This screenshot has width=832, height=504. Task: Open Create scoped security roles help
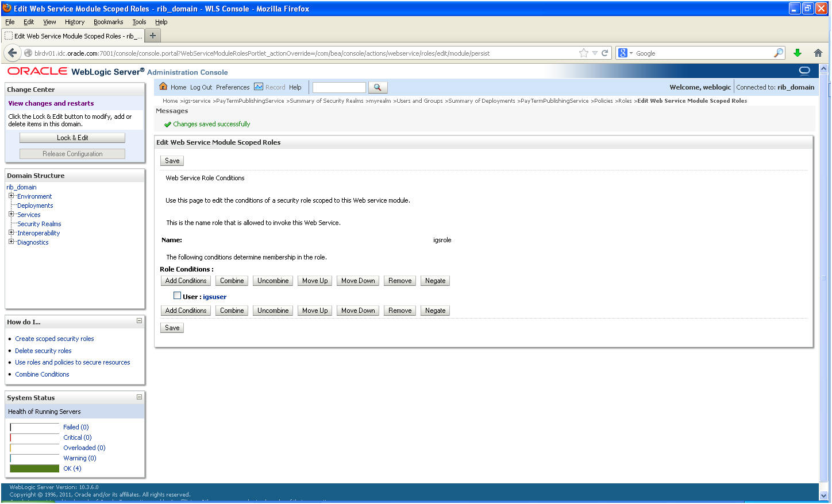55,339
